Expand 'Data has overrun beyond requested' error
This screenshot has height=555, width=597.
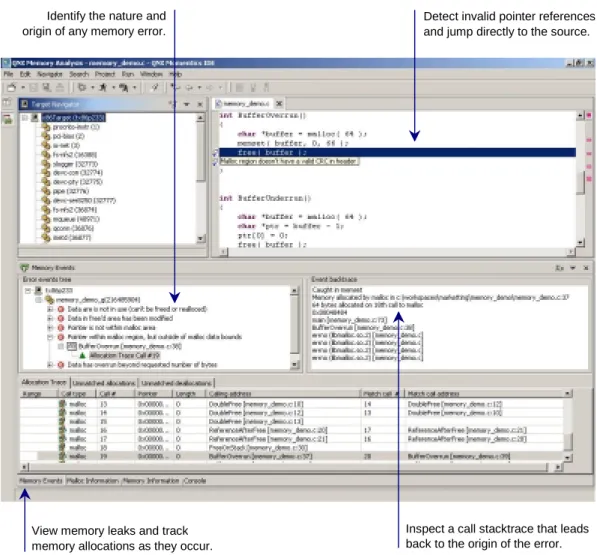pos(50,365)
